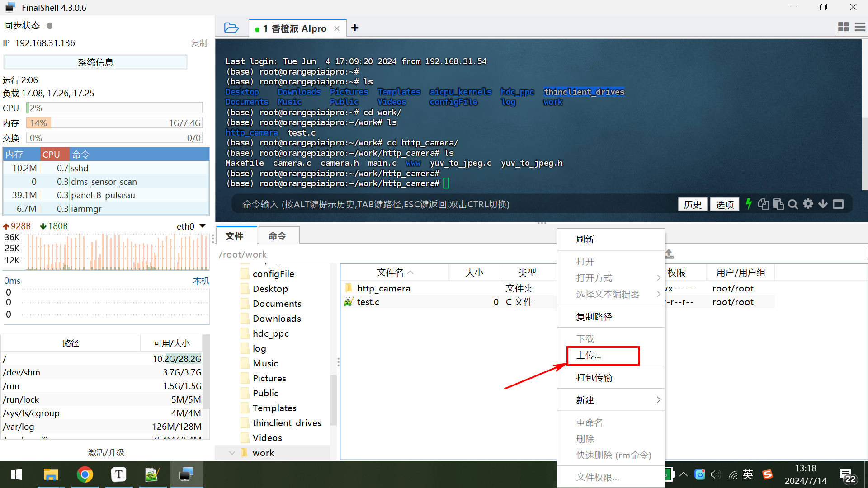Screen dimensions: 868x488
Task: Switch to the 命令 tab
Action: (x=277, y=236)
